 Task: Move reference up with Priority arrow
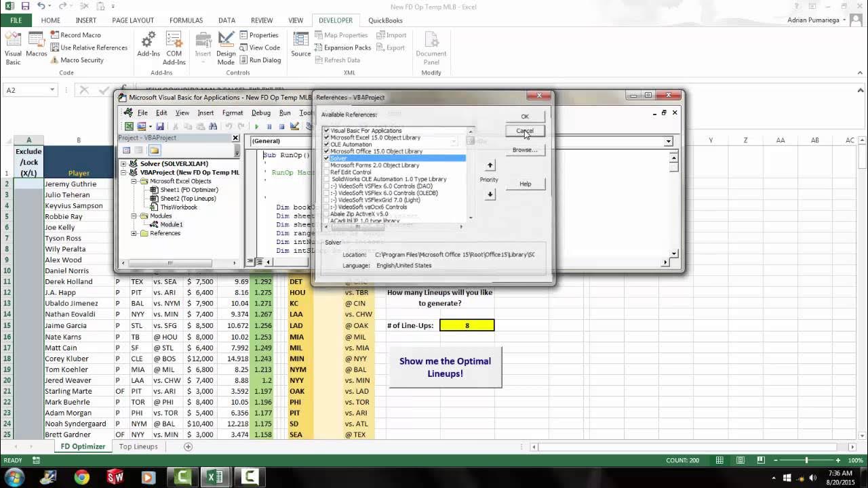click(490, 165)
